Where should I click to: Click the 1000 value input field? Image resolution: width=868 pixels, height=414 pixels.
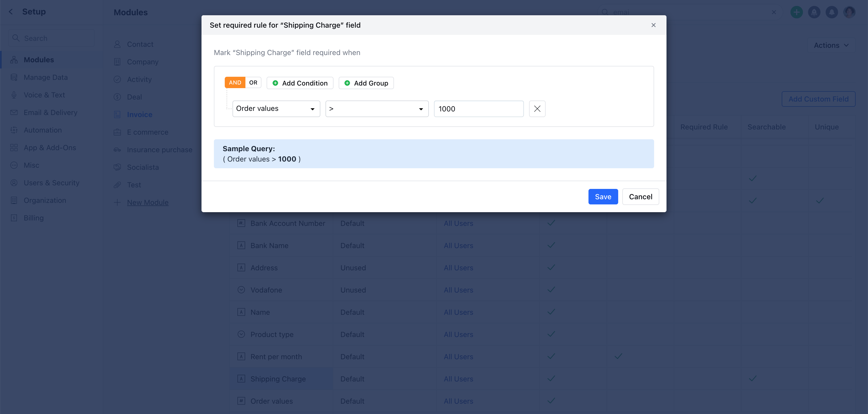click(478, 109)
